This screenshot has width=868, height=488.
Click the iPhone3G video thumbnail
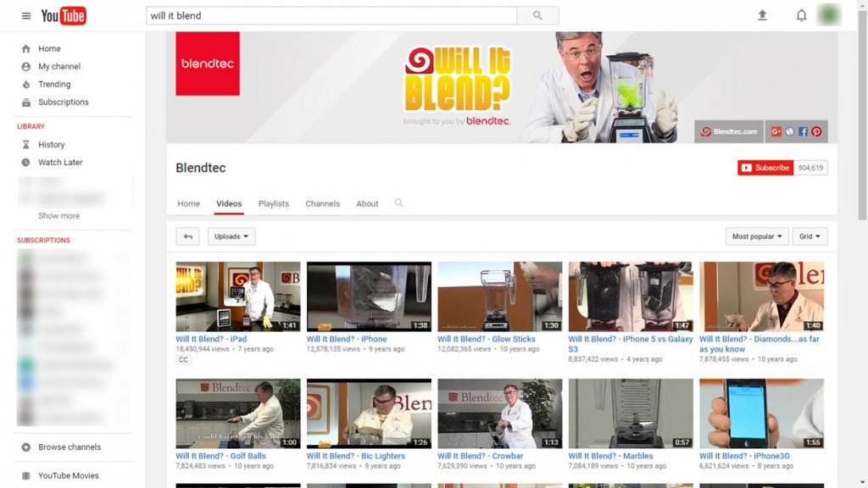(x=761, y=413)
